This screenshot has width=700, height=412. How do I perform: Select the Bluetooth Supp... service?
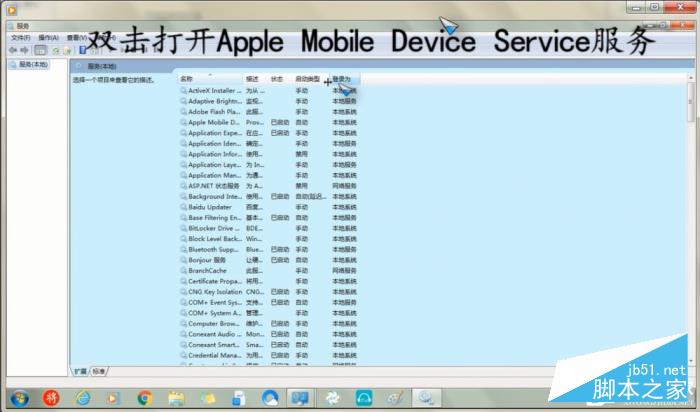268,250
